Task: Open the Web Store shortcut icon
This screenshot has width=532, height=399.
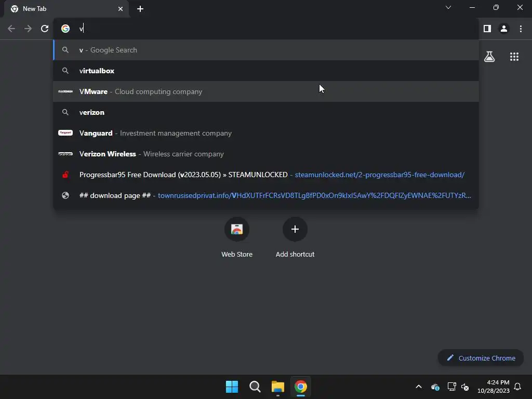Action: click(x=237, y=229)
